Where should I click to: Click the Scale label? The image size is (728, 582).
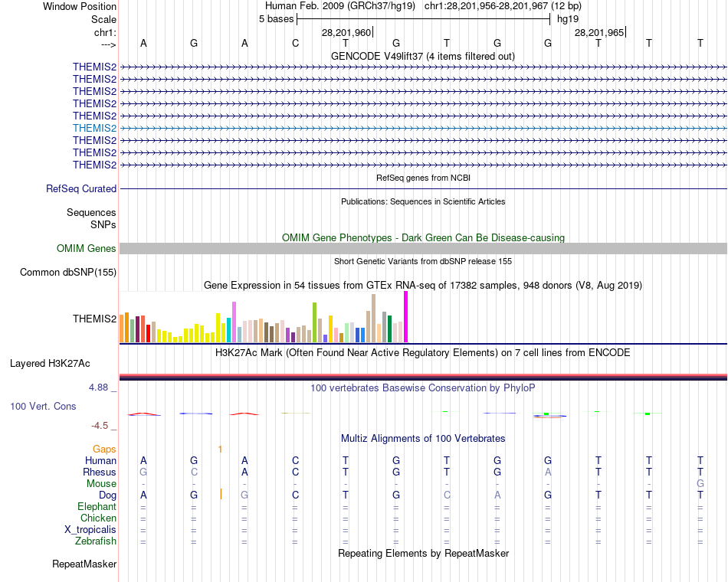click(103, 19)
